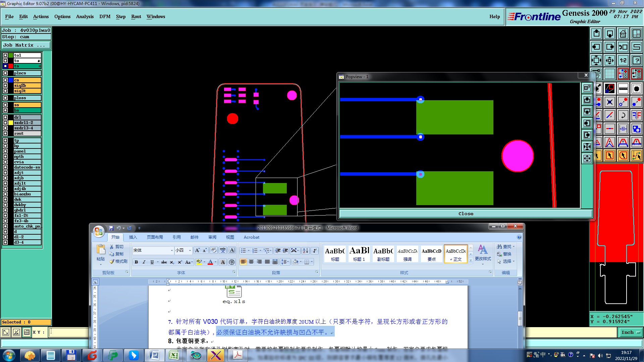Open the DFM menu

tap(105, 16)
